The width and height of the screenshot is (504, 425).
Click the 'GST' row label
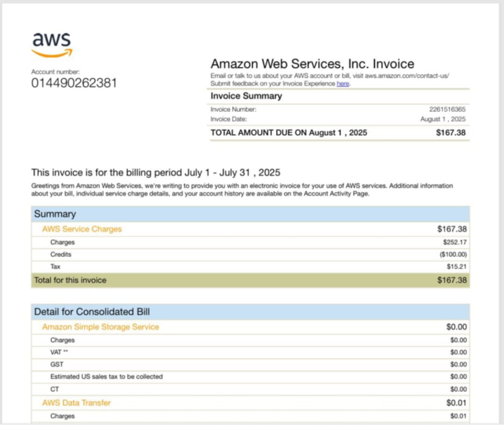tap(57, 365)
